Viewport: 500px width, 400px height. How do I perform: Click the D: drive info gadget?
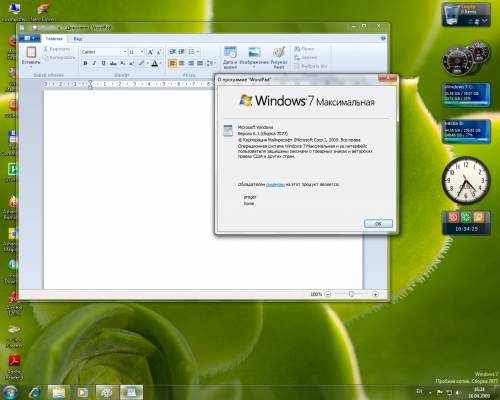[x=466, y=131]
